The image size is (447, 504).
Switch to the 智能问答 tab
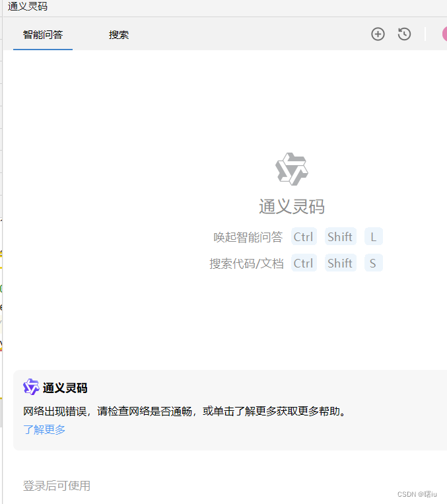click(43, 35)
